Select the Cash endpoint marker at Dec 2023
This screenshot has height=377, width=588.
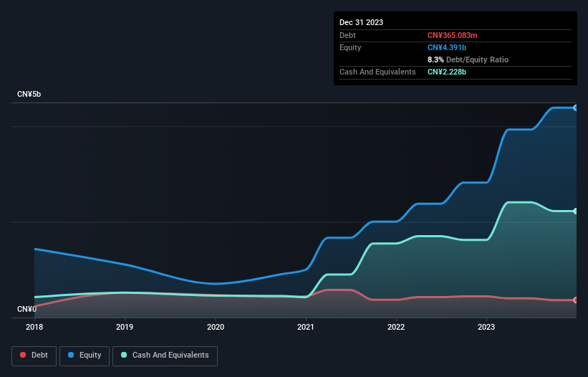(x=576, y=211)
